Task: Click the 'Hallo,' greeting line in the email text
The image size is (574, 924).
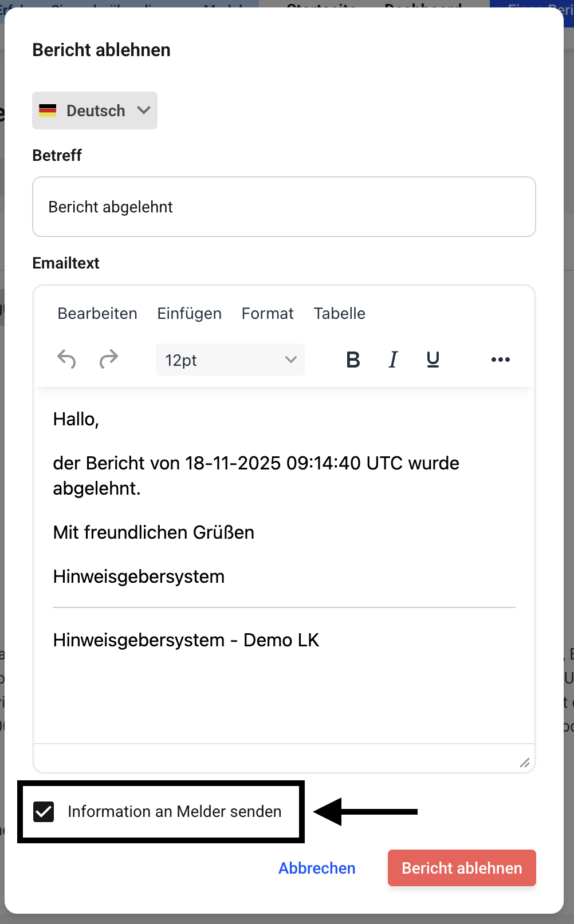Action: pos(76,420)
